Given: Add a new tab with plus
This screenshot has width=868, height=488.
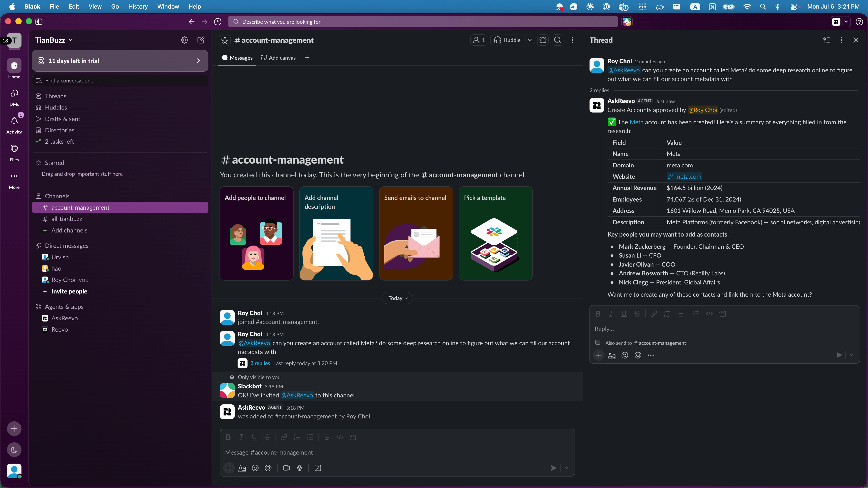Looking at the screenshot, I should pos(307,58).
